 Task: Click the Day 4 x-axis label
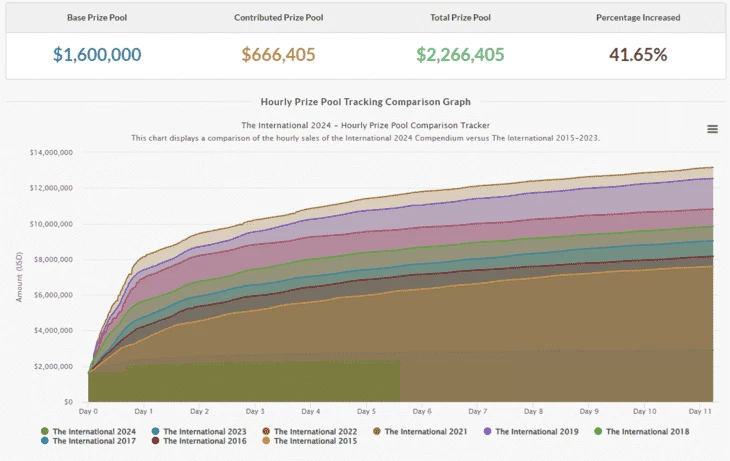click(311, 411)
